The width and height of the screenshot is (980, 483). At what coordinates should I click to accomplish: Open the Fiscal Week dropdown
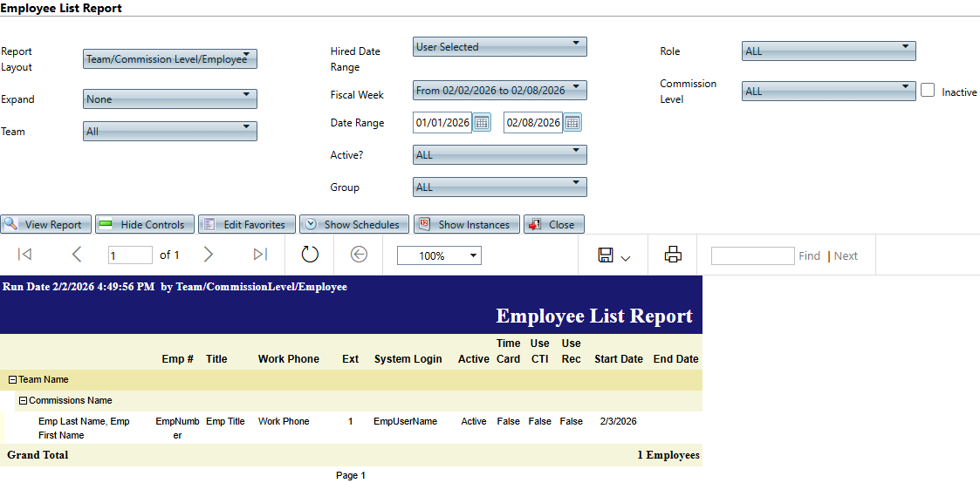pos(499,91)
